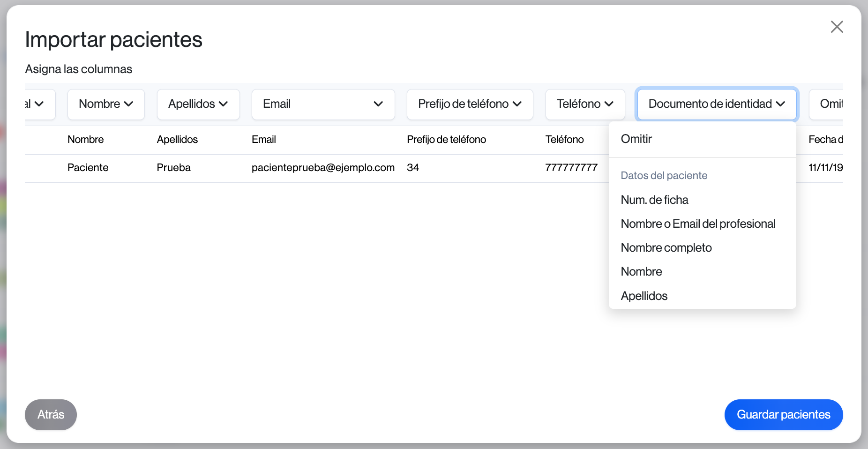
Task: Click the pacienteprueba@ejemplo.com email cell
Action: pos(323,168)
